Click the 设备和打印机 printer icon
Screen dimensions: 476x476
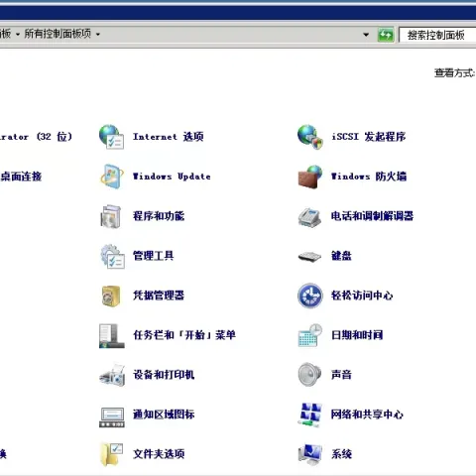[112, 375]
